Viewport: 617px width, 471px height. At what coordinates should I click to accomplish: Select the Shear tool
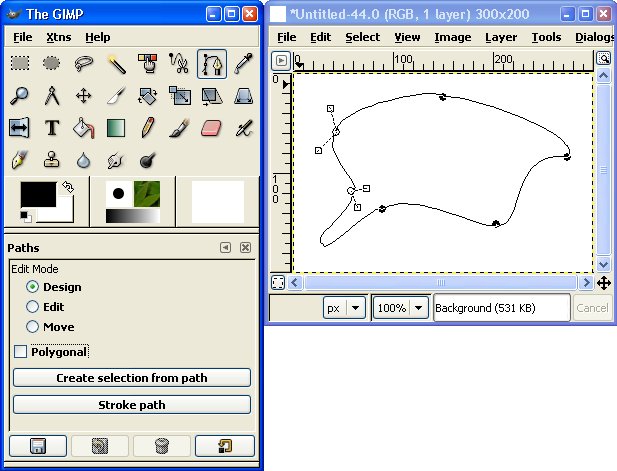[212, 96]
